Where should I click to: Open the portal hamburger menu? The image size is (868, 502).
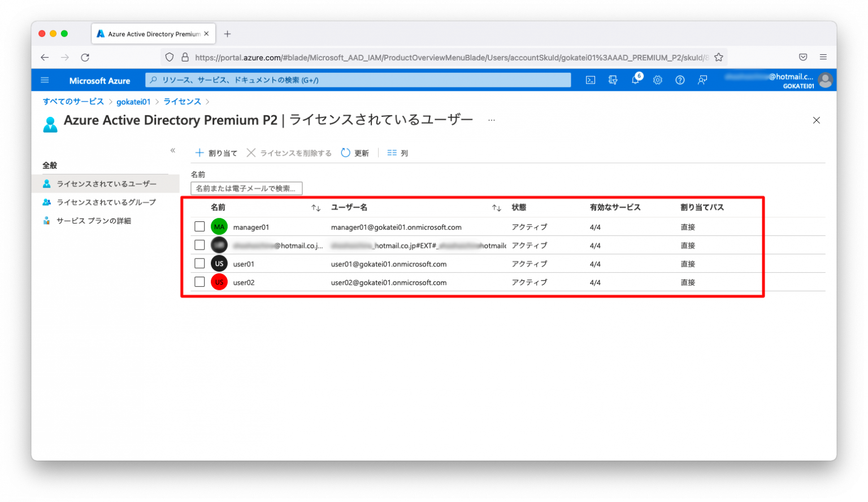pos(45,80)
